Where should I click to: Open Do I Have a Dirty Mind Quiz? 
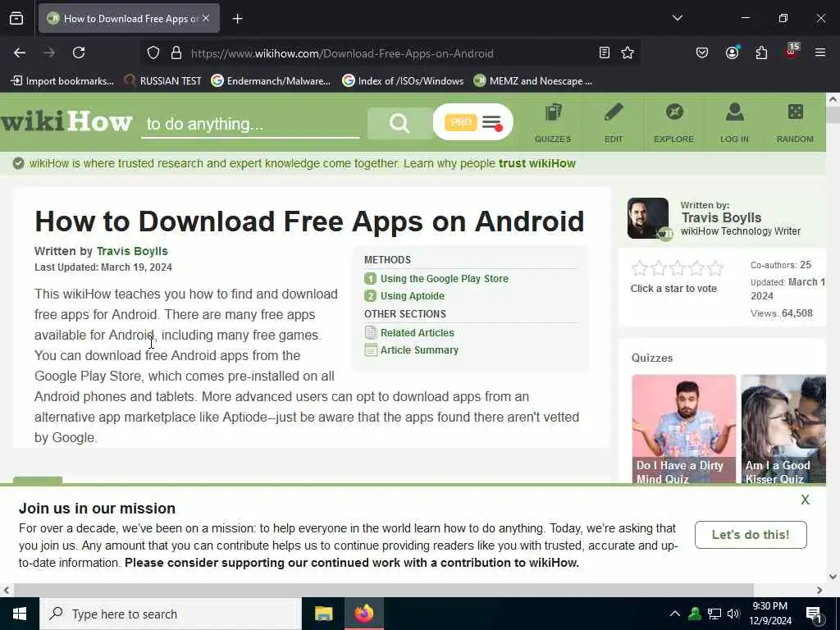click(x=683, y=428)
